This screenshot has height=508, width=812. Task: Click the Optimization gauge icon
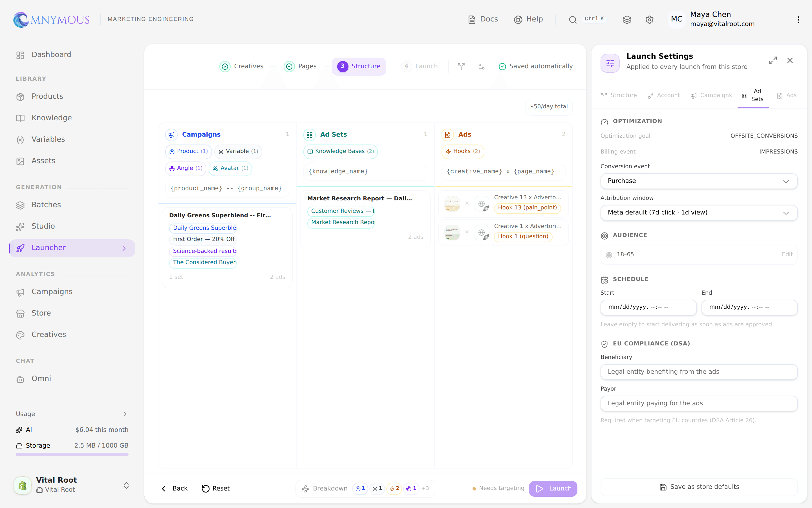[604, 122]
